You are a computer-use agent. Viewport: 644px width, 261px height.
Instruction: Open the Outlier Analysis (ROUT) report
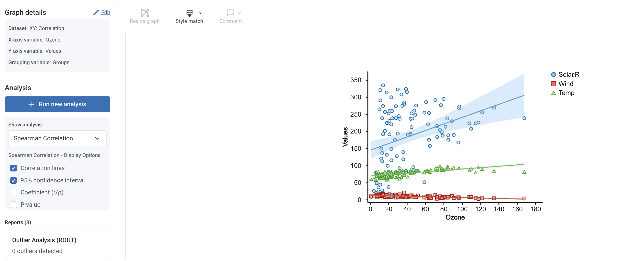pyautogui.click(x=58, y=245)
